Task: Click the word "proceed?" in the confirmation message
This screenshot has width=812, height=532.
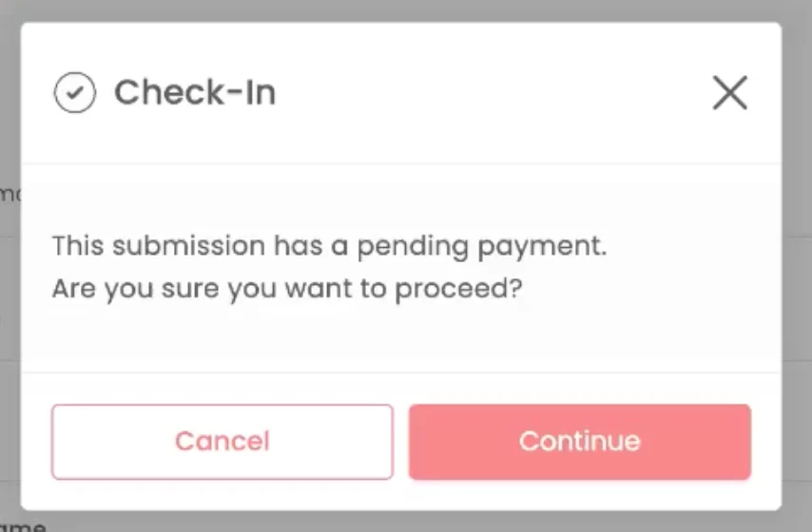Action: 459,290
